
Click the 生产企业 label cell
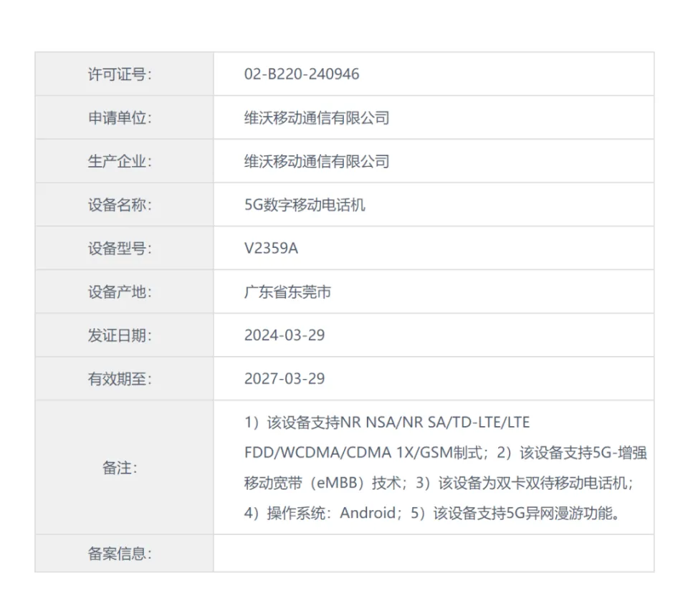[120, 162]
